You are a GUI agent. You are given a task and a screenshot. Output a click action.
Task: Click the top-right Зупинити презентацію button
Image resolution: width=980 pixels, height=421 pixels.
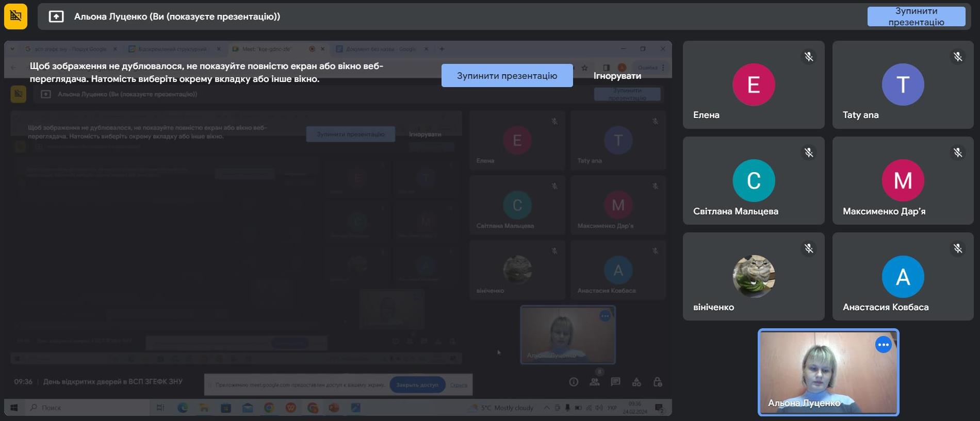click(916, 16)
